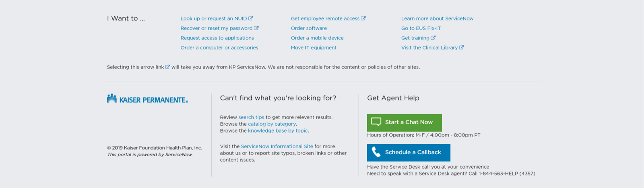
Task: Visit the ServiceNow Informational Site link
Action: coord(277,147)
